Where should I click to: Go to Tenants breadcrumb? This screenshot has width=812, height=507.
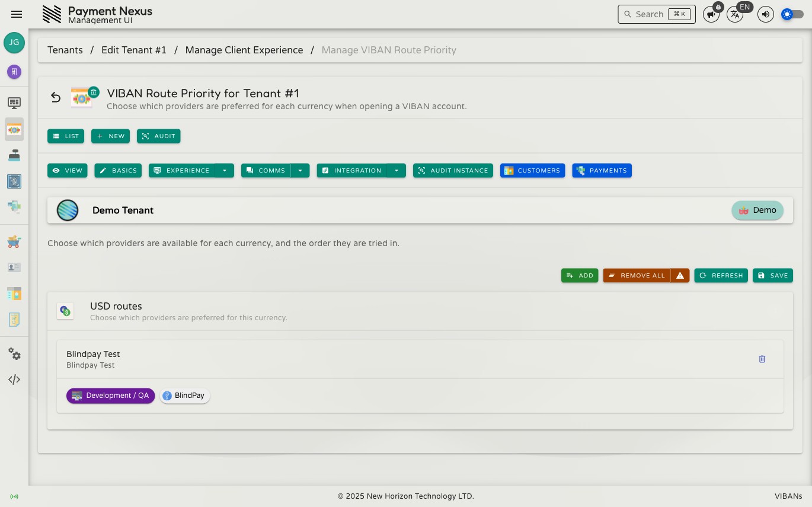[x=65, y=50]
